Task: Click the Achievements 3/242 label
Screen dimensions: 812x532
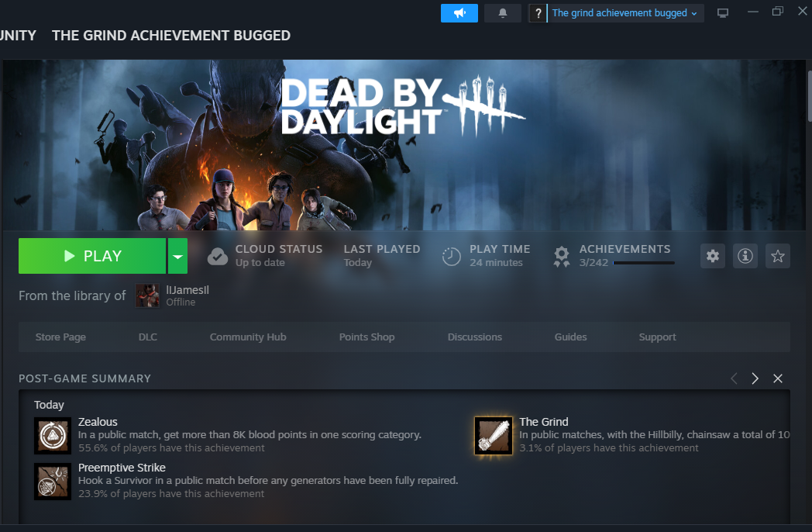Action: 624,256
